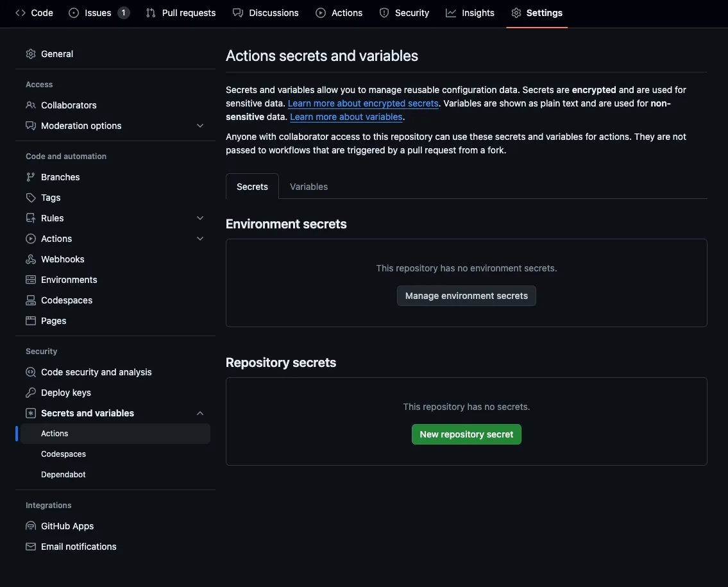Click the Insights graph icon
The height and width of the screenshot is (587, 728).
click(451, 13)
